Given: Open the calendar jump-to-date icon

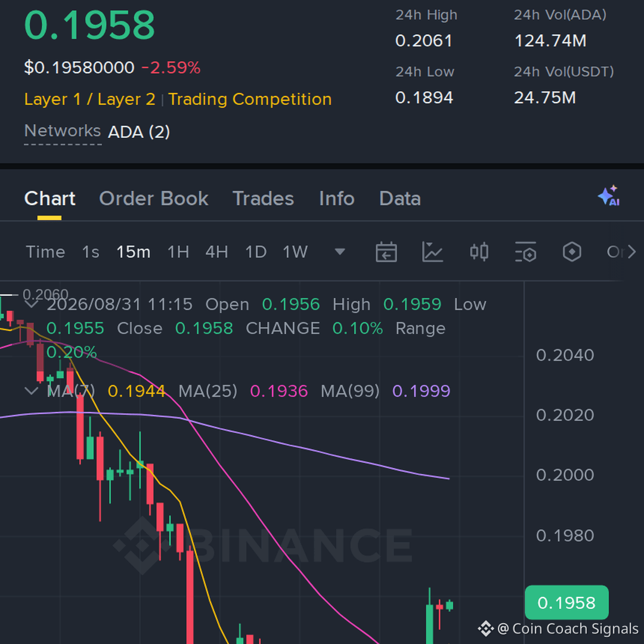Looking at the screenshot, I should coord(386,252).
